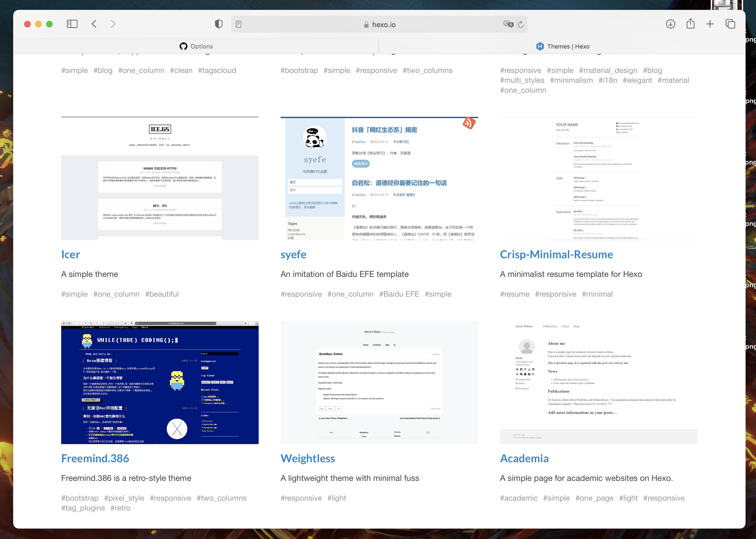Go back to previous page
Screen dimensions: 756x539
pyautogui.click(x=94, y=24)
